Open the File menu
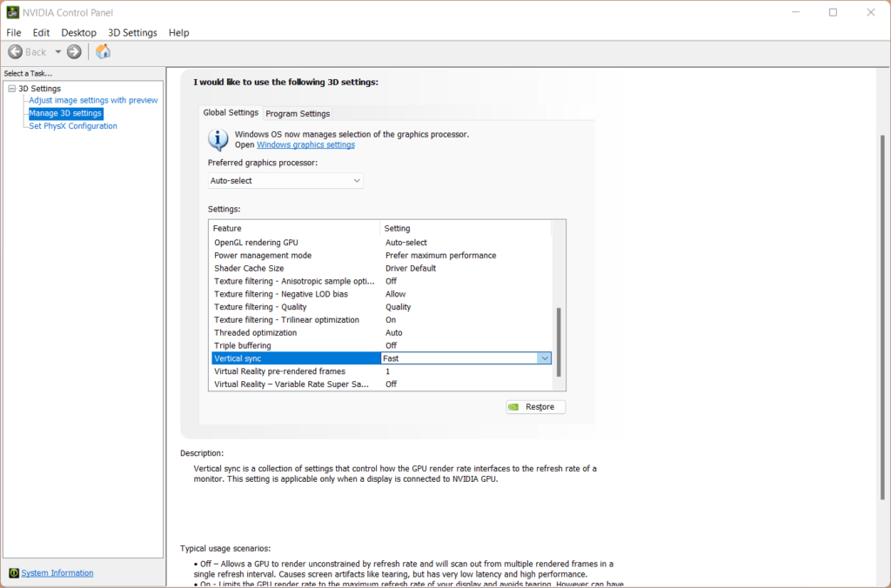 pos(14,32)
